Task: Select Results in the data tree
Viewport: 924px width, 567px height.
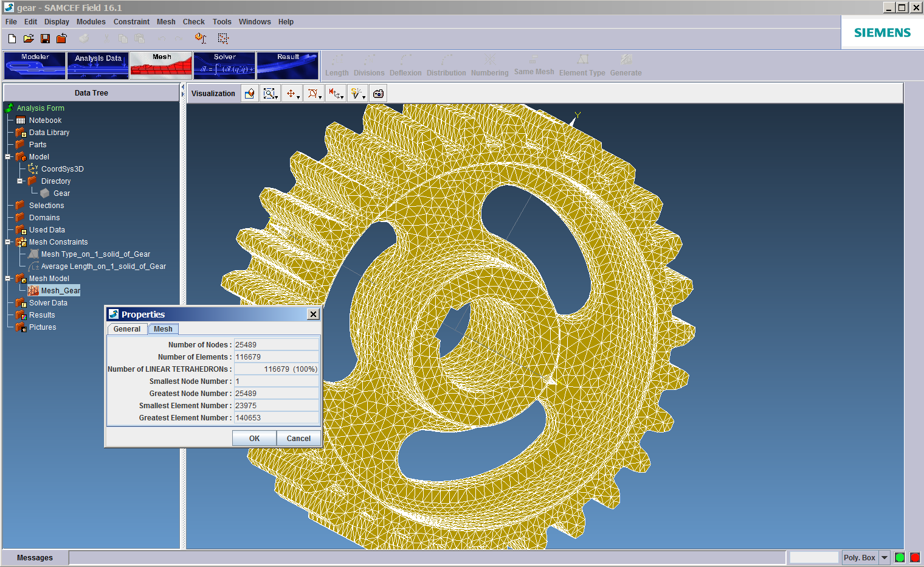Action: pyautogui.click(x=42, y=315)
